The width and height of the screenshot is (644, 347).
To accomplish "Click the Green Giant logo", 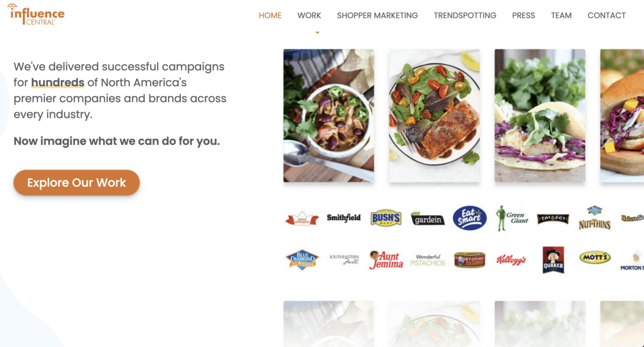I will click(x=511, y=218).
